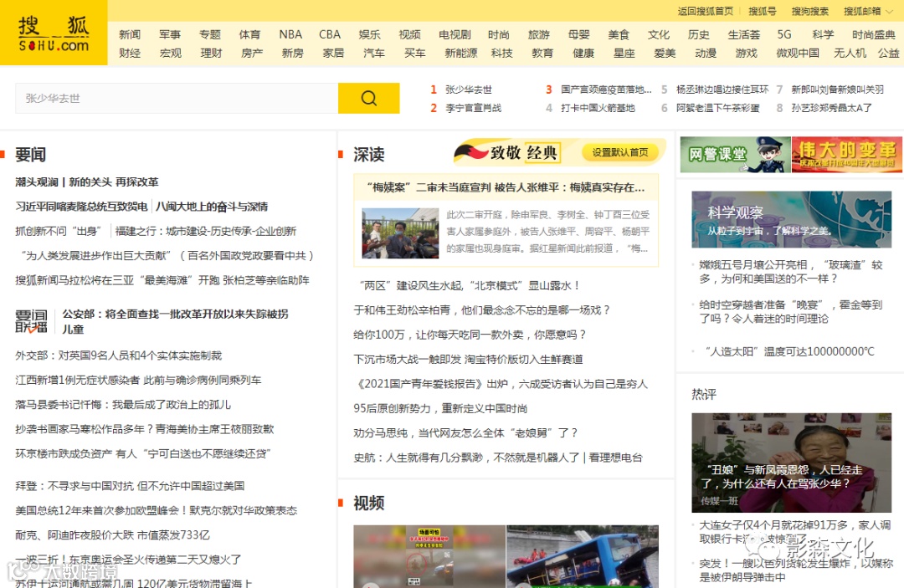Open the 电视剧 navigation item
904x588 pixels.
point(455,34)
